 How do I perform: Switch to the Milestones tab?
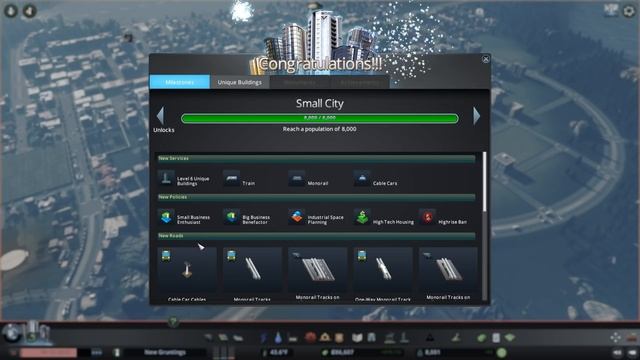(180, 82)
